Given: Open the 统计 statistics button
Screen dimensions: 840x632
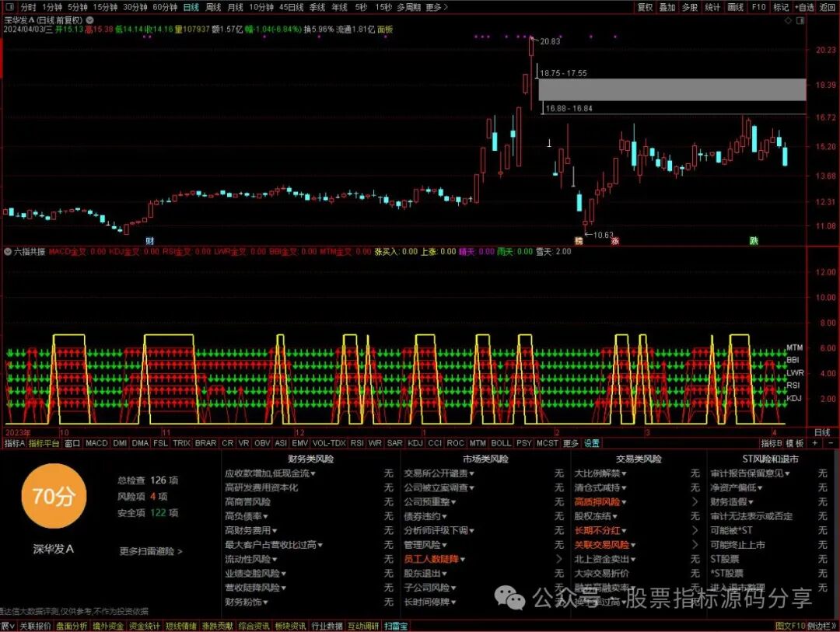Looking at the screenshot, I should [712, 7].
